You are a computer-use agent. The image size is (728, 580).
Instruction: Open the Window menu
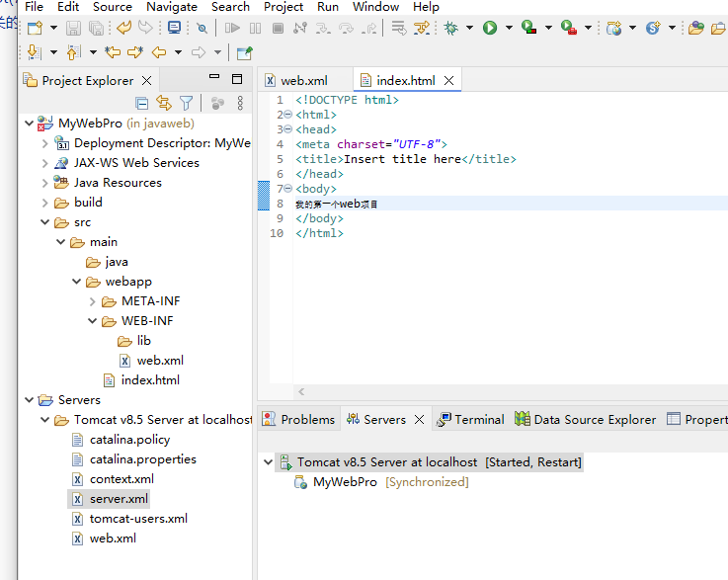coord(375,7)
